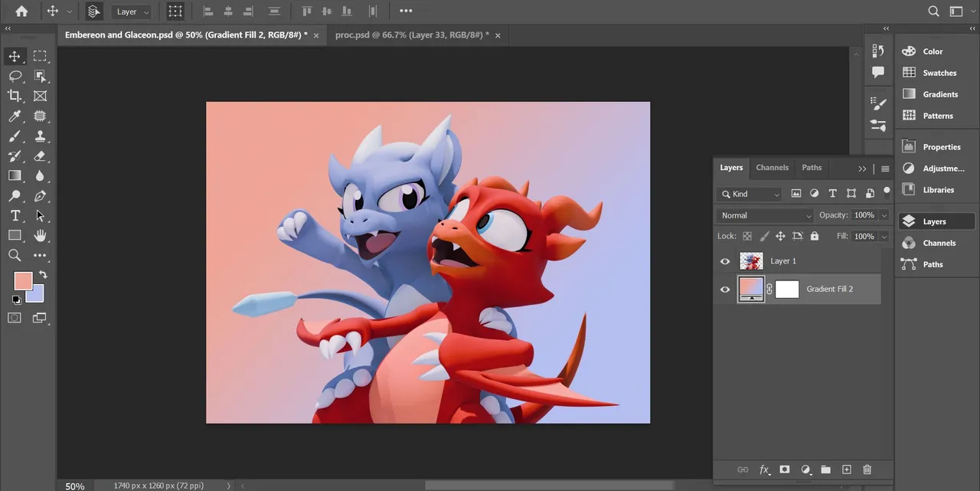Open the Opacity slider dropdown arrow
Viewport: 980px width, 491px height.
[884, 215]
